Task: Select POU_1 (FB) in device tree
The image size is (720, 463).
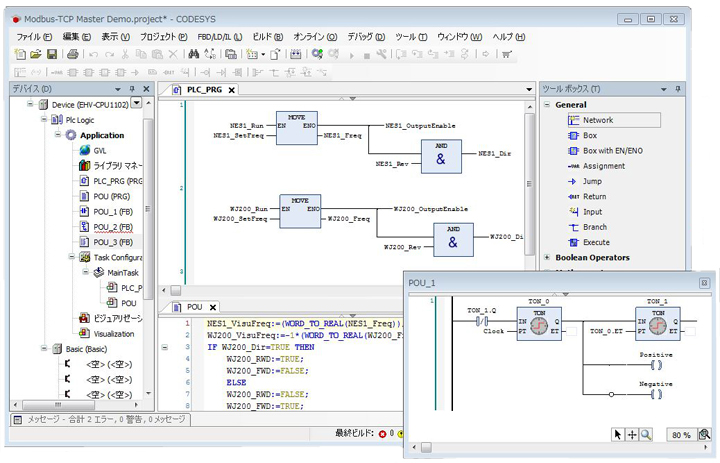Action: [106, 211]
